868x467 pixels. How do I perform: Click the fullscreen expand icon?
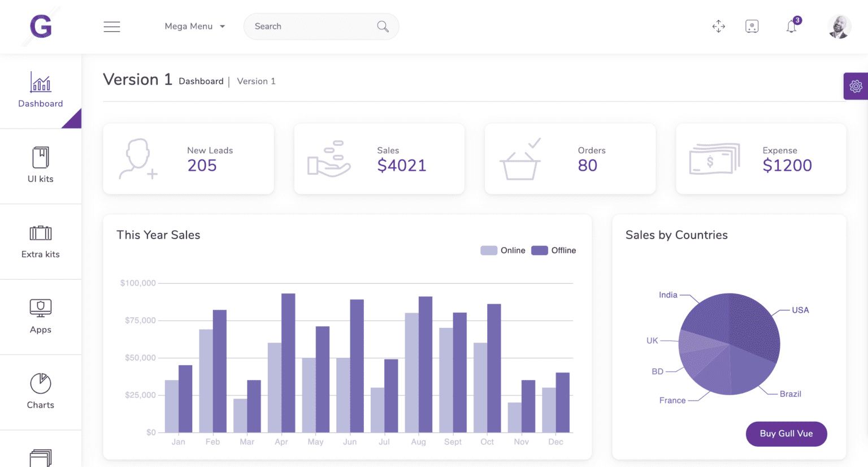(x=718, y=27)
